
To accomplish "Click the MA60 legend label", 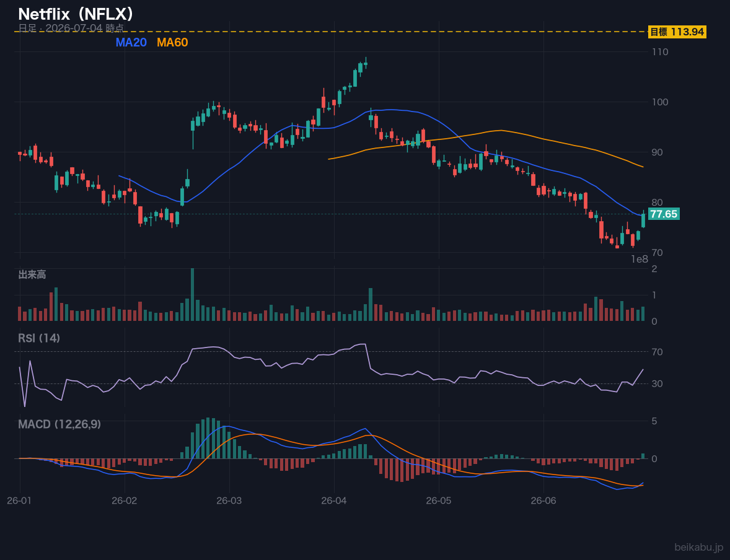I will coord(172,42).
